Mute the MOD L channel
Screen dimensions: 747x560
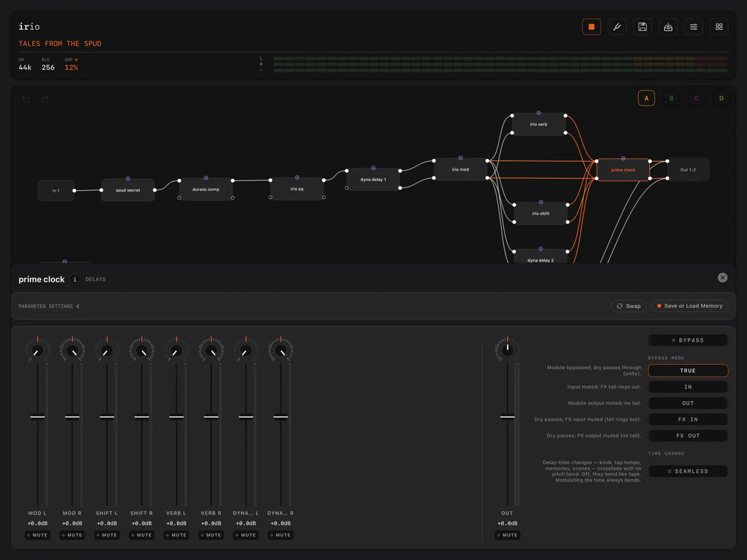coord(38,535)
